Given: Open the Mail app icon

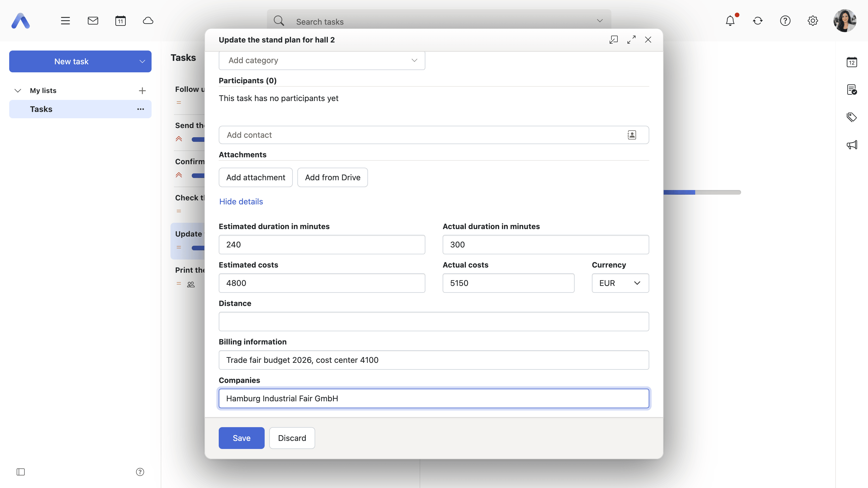Looking at the screenshot, I should pos(93,21).
